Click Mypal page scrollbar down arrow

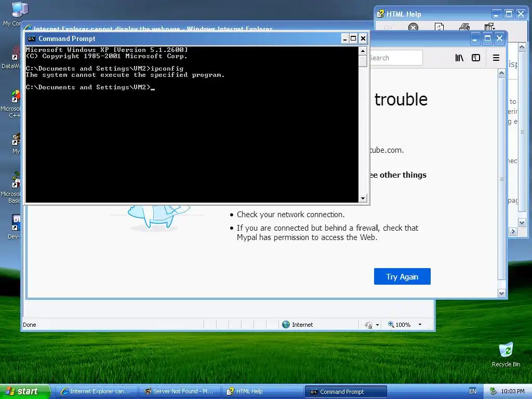501,294
